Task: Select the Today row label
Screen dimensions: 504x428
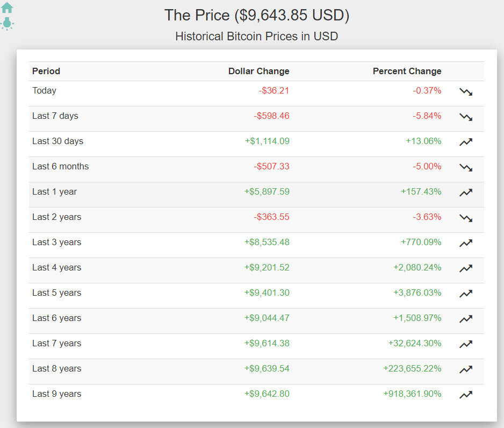Action: point(44,90)
